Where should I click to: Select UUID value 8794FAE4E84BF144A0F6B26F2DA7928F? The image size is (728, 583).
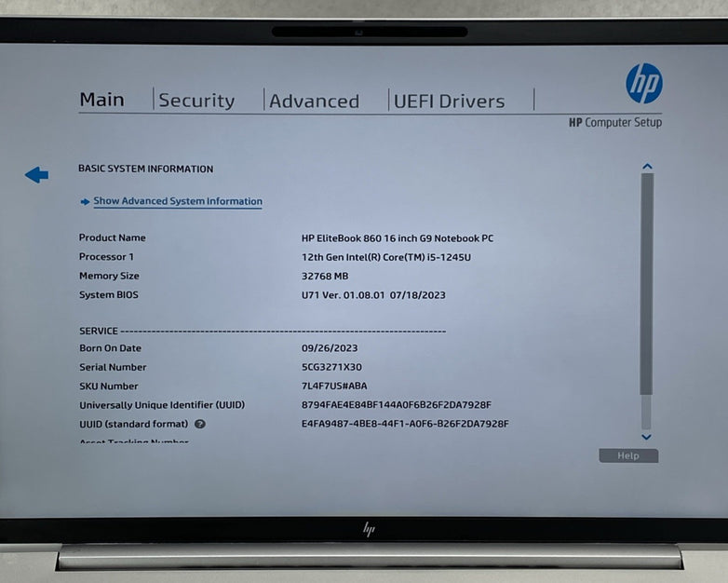point(396,404)
